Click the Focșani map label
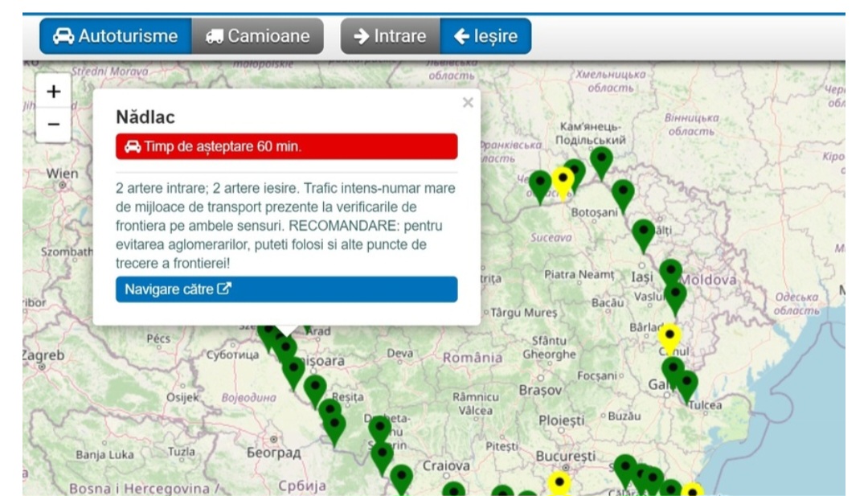 (596, 376)
